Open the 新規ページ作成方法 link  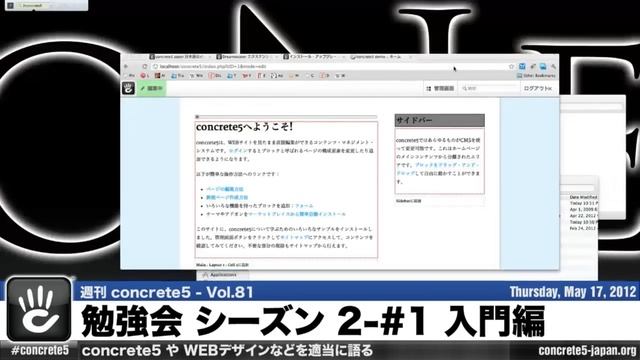(227, 198)
